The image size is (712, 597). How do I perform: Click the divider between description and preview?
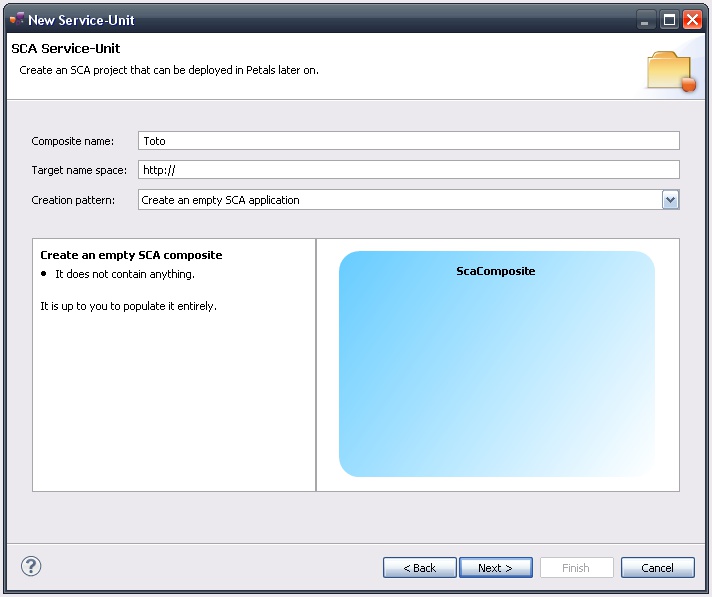316,365
